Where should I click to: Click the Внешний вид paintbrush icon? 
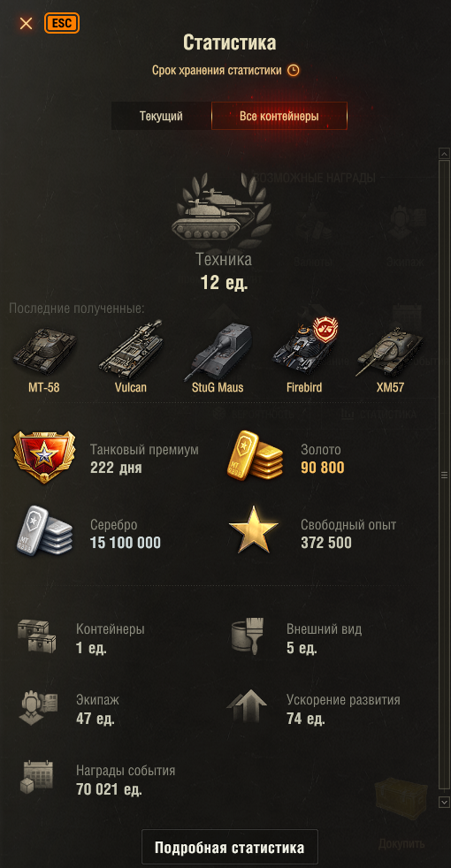[247, 636]
